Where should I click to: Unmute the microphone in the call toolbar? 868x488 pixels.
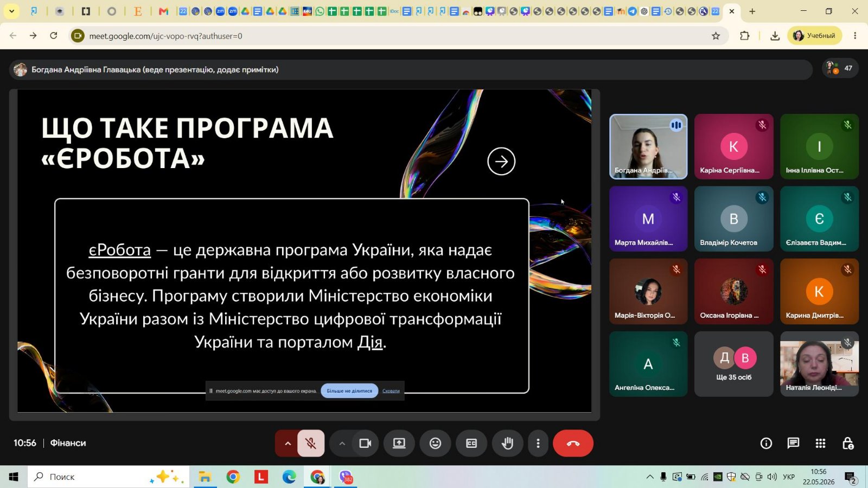[311, 444]
